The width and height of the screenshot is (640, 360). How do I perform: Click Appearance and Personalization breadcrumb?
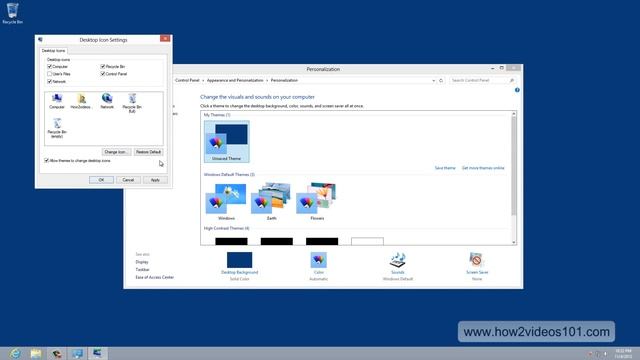tap(235, 80)
